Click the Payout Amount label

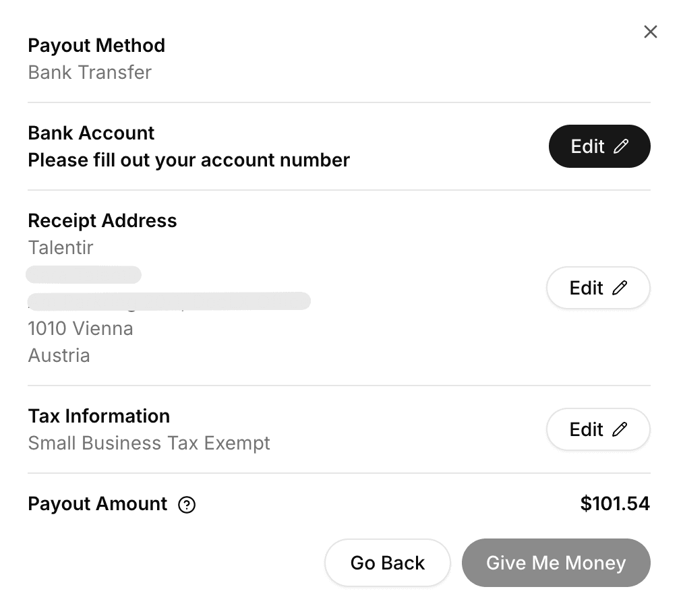point(98,503)
